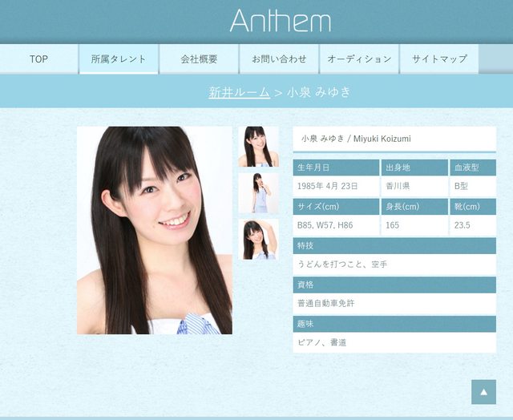The width and height of the screenshot is (513, 420).
Task: Click the 出身地 header cell
Action: point(414,168)
